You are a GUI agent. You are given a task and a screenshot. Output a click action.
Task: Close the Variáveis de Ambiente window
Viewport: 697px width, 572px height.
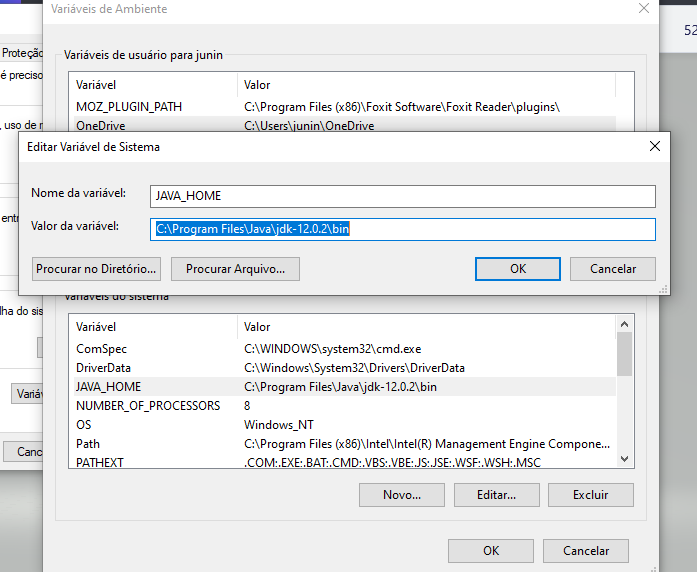[x=643, y=9]
